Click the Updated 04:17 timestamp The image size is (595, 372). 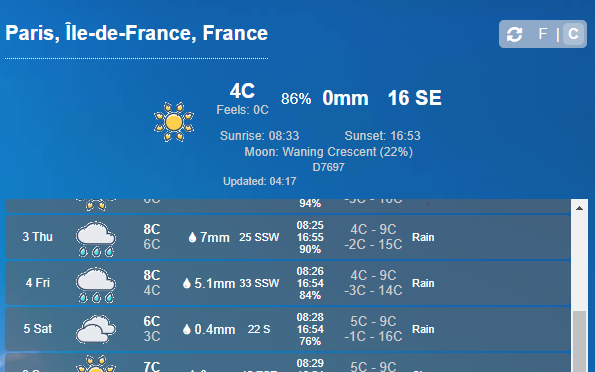[x=260, y=181]
